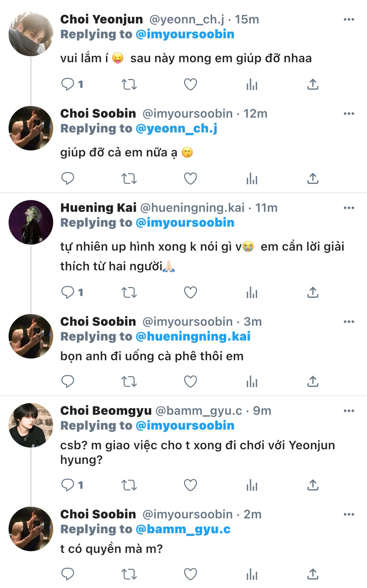Retweet Choi Yeonjun's 15m reply
367x588 pixels.
(129, 84)
